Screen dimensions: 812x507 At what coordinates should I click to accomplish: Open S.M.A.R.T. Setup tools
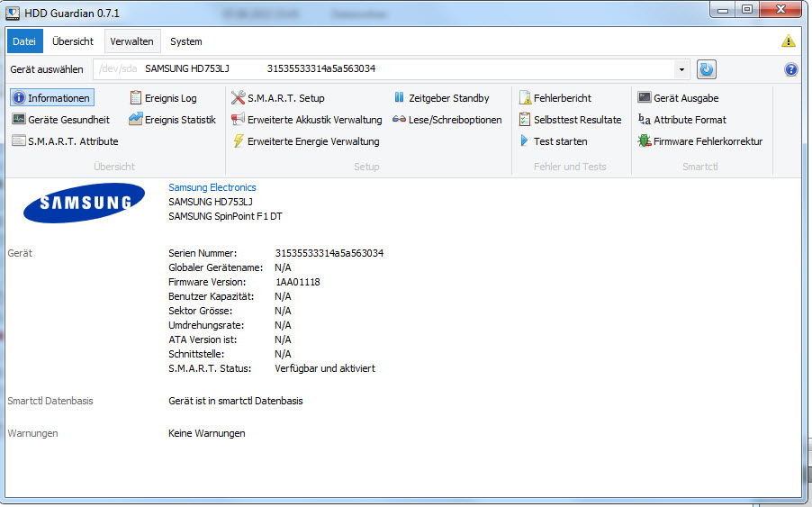(x=278, y=98)
